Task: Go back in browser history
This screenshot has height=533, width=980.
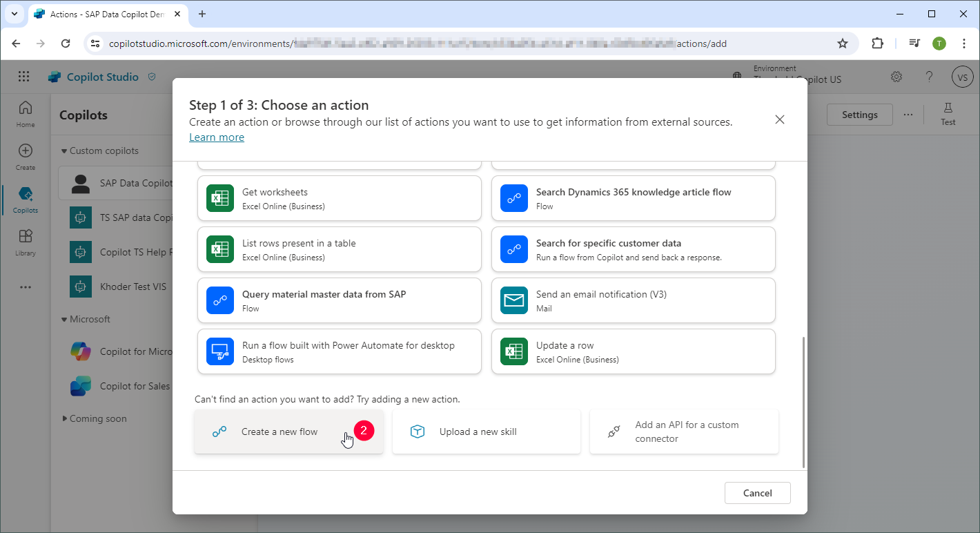Action: point(17,43)
